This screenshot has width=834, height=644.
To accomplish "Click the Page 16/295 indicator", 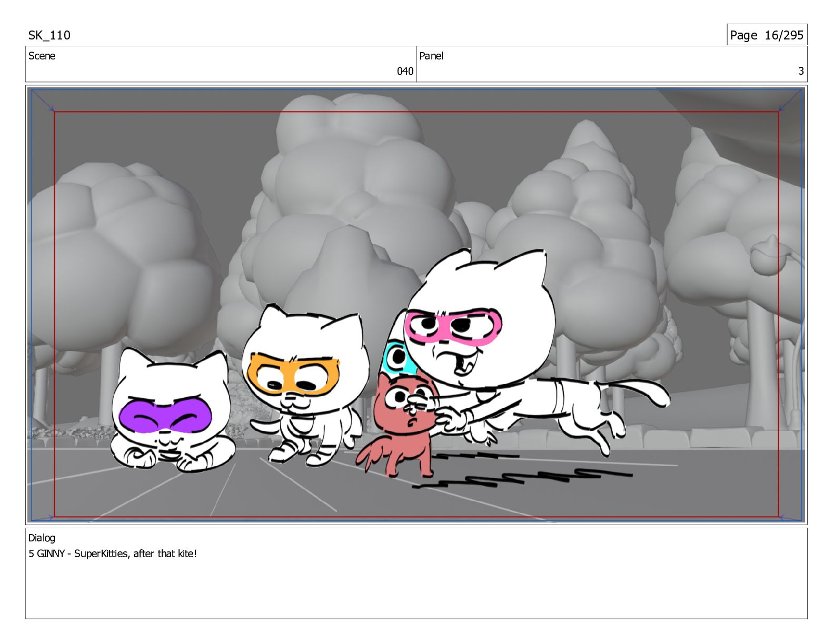I will 767,35.
